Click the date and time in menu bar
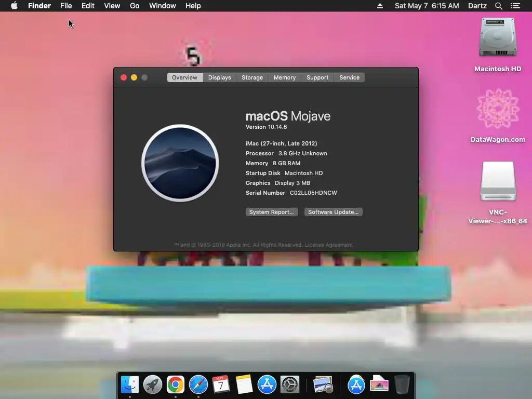The height and width of the screenshot is (399, 532). [427, 6]
